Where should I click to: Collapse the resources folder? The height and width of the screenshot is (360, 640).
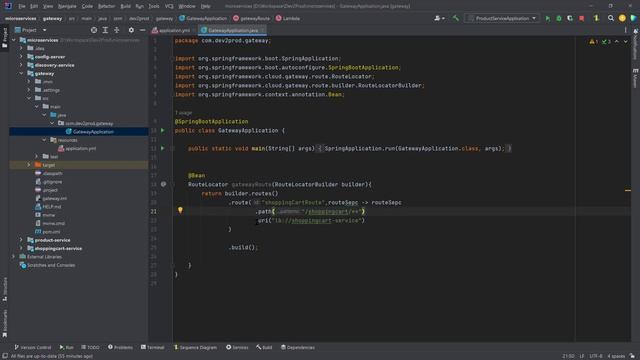point(44,140)
